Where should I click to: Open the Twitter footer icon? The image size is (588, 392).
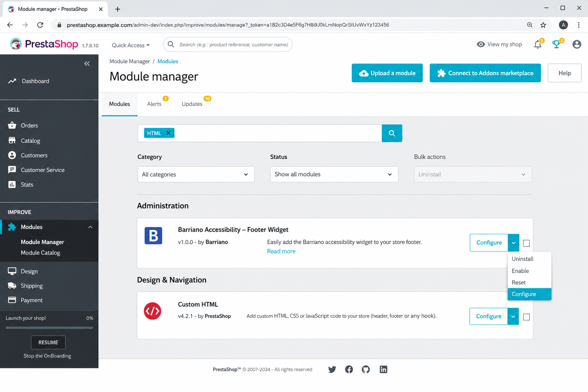pyautogui.click(x=332, y=369)
